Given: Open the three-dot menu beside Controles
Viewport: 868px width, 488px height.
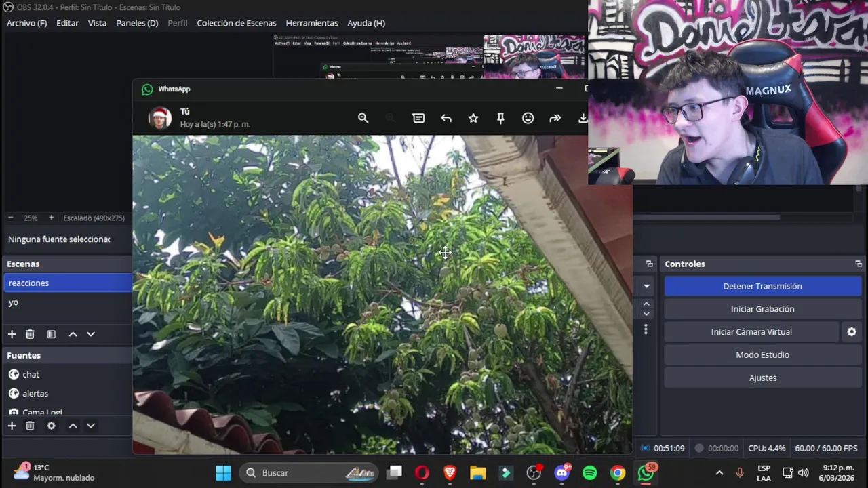Looking at the screenshot, I should click(646, 329).
